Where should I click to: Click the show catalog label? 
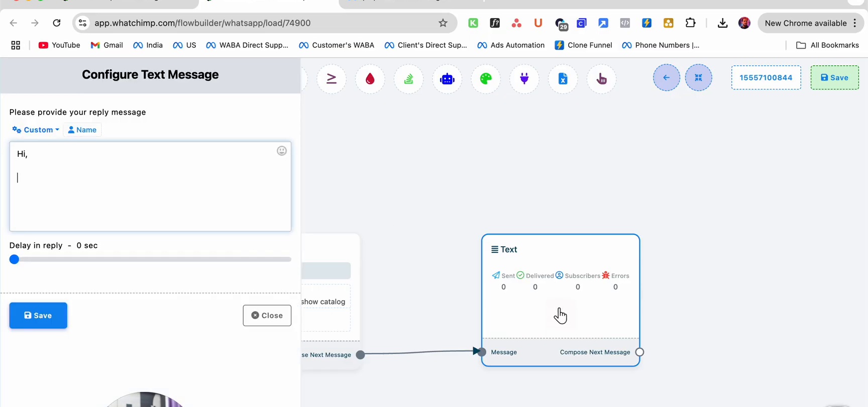pyautogui.click(x=323, y=301)
